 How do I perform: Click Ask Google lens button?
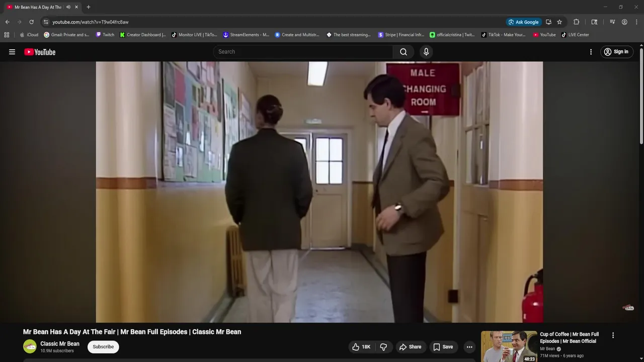(x=524, y=22)
